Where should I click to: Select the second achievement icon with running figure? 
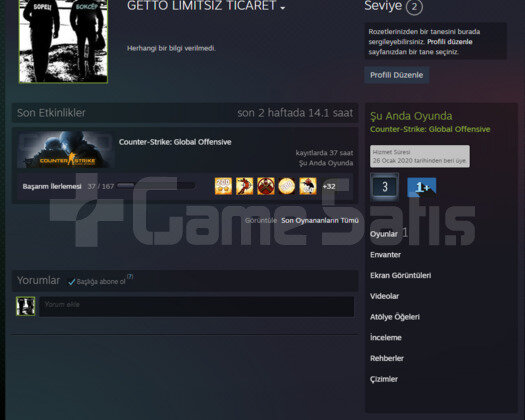pyautogui.click(x=244, y=186)
